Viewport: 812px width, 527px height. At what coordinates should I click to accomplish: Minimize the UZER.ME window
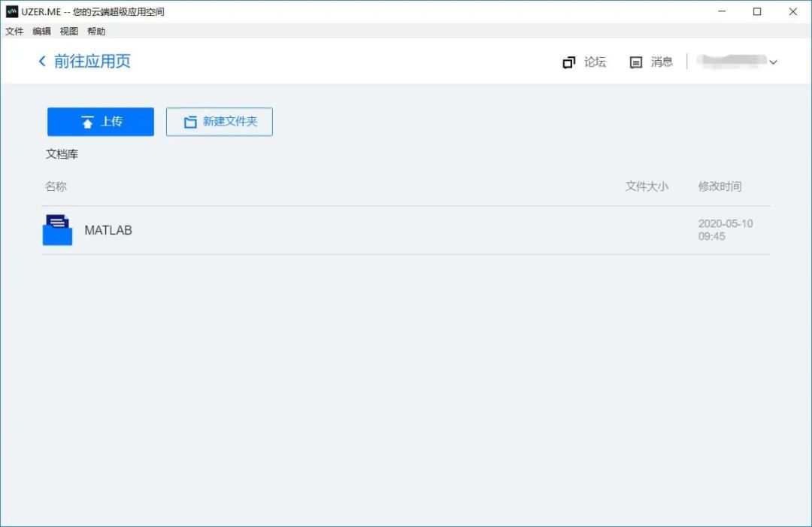(x=722, y=11)
